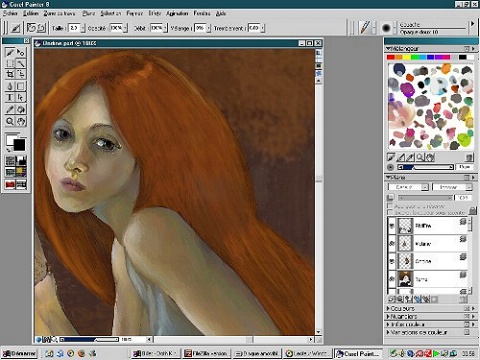Open the paper selector in toolbox
Screen dimensions: 480x360
pos(10,161)
